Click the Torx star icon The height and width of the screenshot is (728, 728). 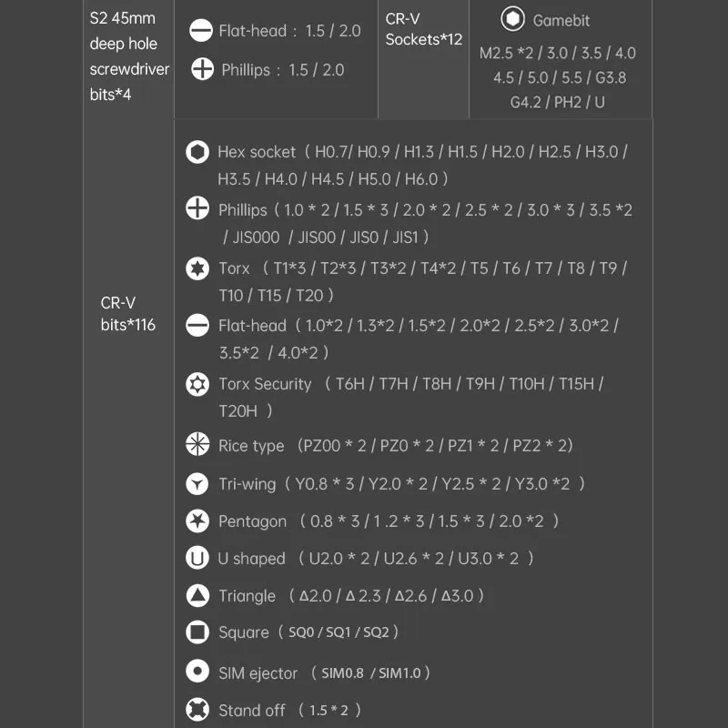[x=197, y=268]
